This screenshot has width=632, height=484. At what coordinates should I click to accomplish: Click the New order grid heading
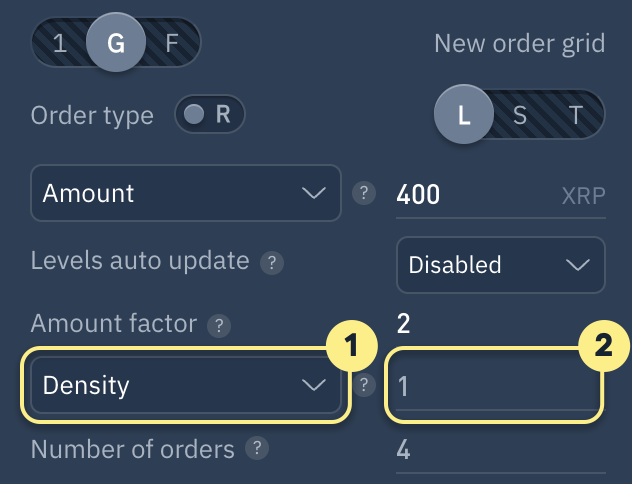pyautogui.click(x=519, y=44)
